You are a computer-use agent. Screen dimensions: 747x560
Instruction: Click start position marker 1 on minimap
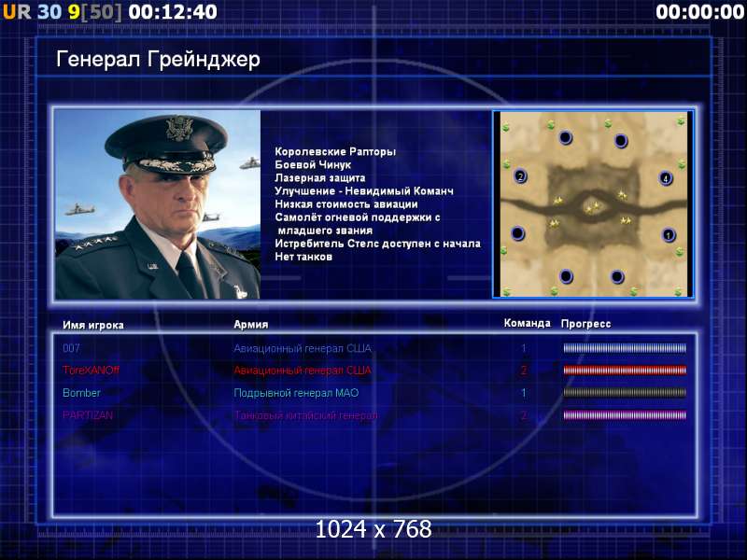669,235
